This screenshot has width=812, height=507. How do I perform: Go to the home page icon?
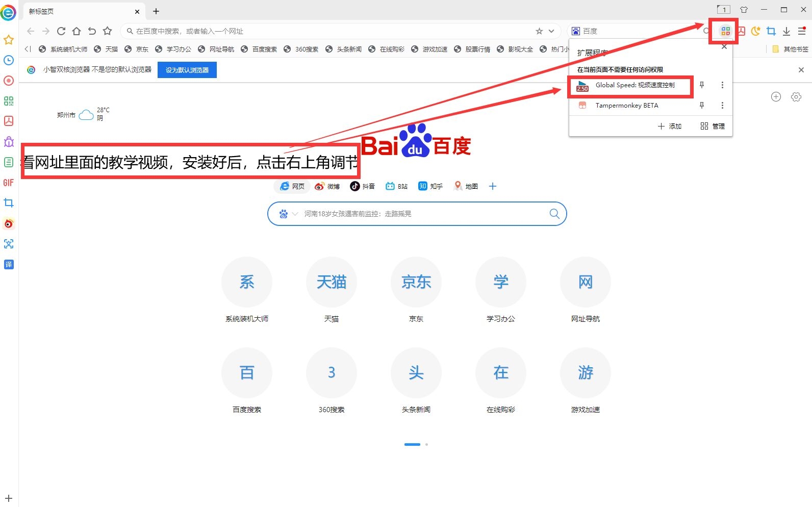click(77, 31)
